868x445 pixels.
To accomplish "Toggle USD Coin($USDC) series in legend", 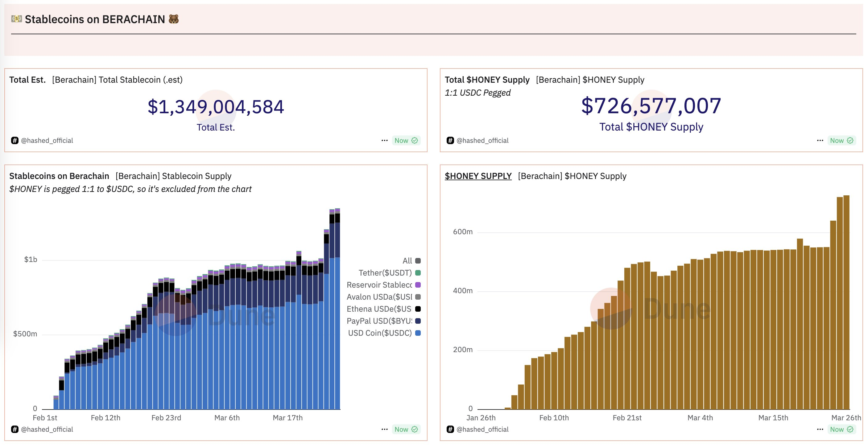I will pos(380,333).
